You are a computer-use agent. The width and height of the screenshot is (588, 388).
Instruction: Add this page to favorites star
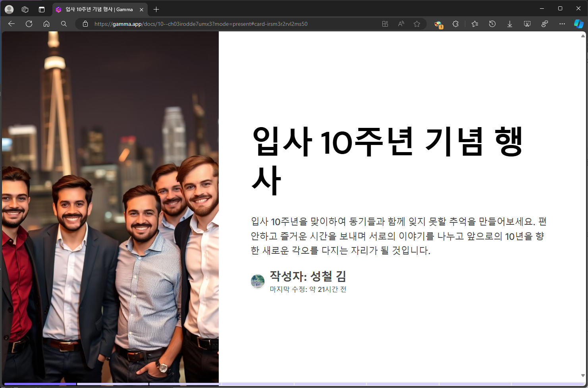pos(416,24)
